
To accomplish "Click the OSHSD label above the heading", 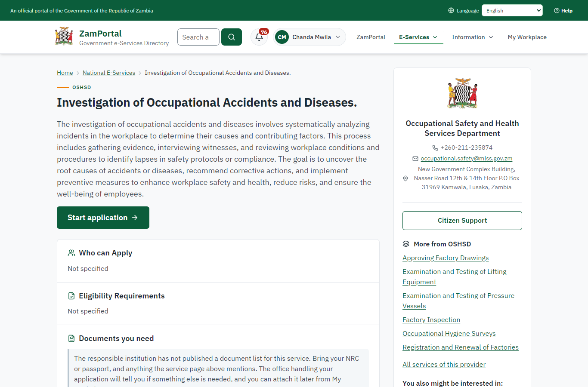I will (82, 87).
